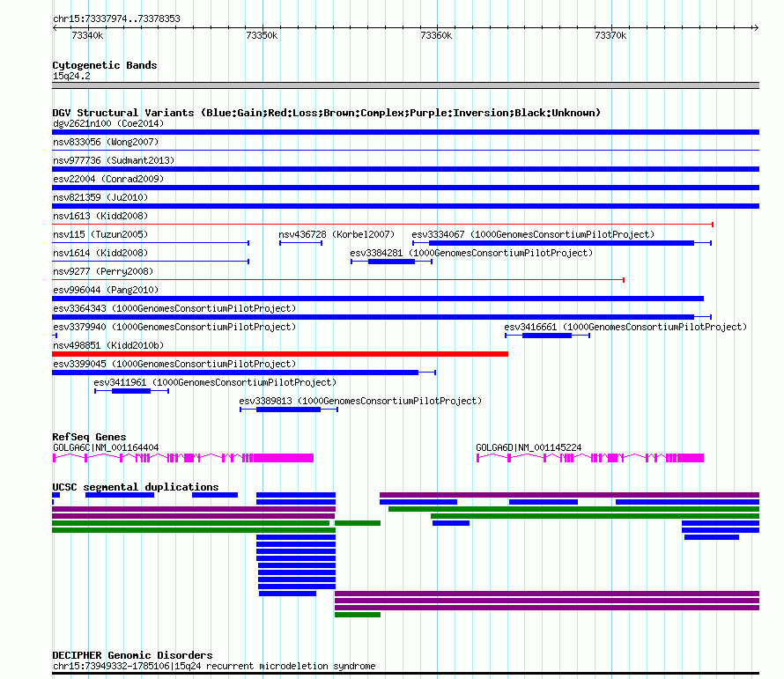Click the thick blue esv3334067 bar
The image size is (784, 679).
tap(561, 243)
